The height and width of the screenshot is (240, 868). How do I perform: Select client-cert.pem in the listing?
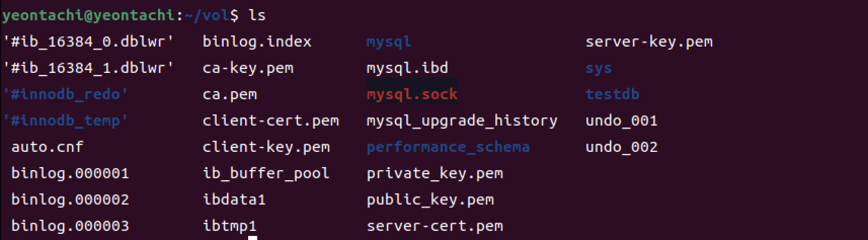[x=270, y=121]
